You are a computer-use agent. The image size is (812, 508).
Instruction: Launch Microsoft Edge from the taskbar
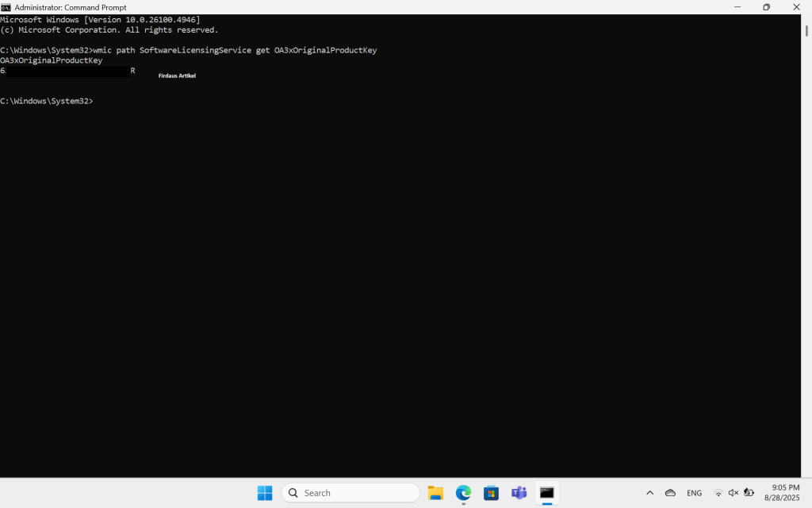pyautogui.click(x=463, y=493)
